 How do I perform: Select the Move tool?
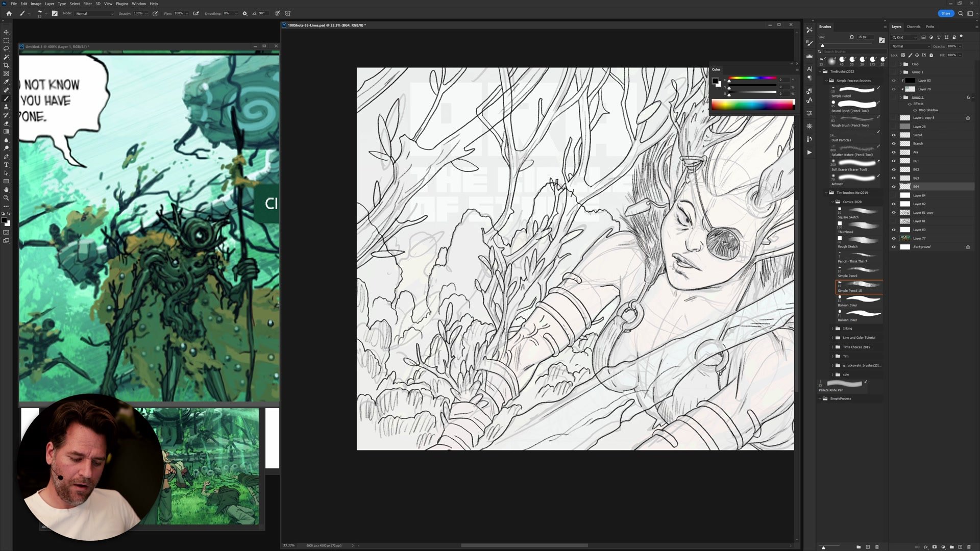pyautogui.click(x=6, y=32)
